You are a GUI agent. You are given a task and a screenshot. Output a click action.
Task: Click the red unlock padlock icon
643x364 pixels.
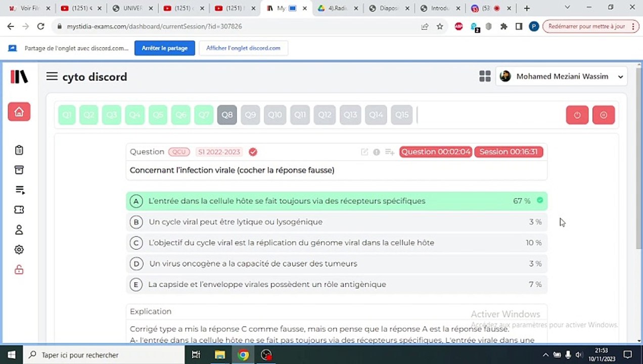click(19, 269)
